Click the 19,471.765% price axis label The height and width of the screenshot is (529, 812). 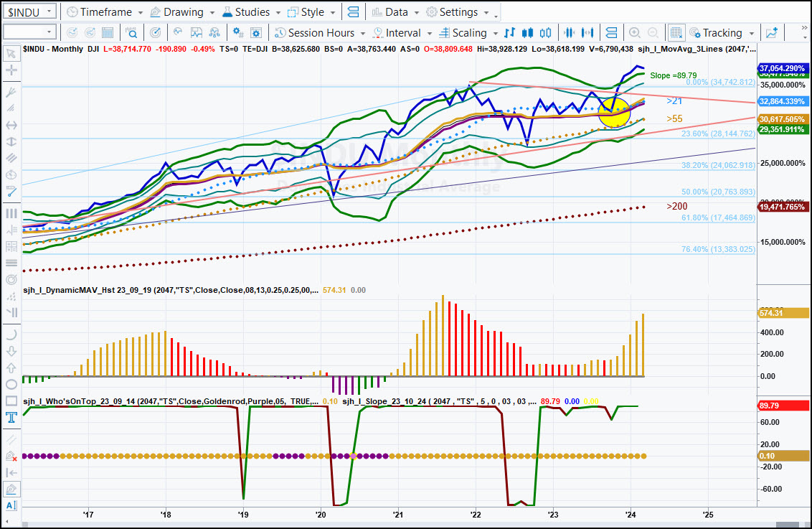click(782, 207)
